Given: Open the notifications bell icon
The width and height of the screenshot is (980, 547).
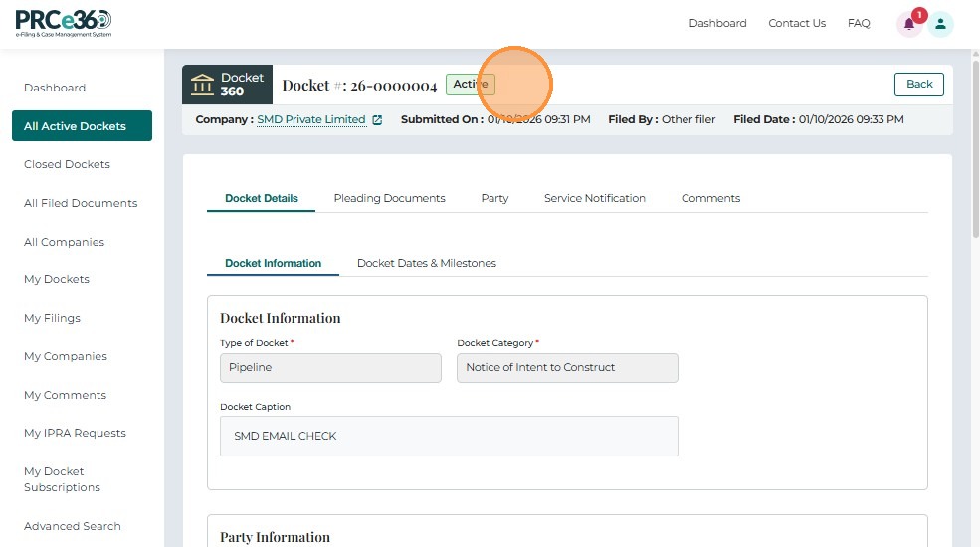Looking at the screenshot, I should pyautogui.click(x=909, y=24).
